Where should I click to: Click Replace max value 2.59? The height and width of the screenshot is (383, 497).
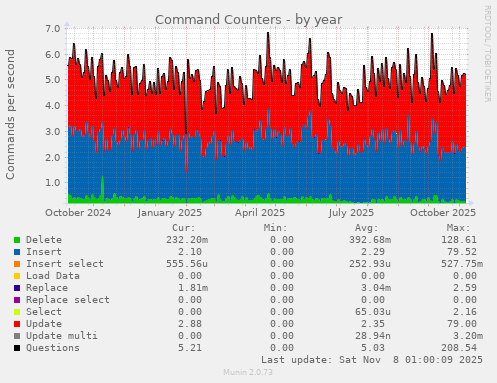[465, 288]
